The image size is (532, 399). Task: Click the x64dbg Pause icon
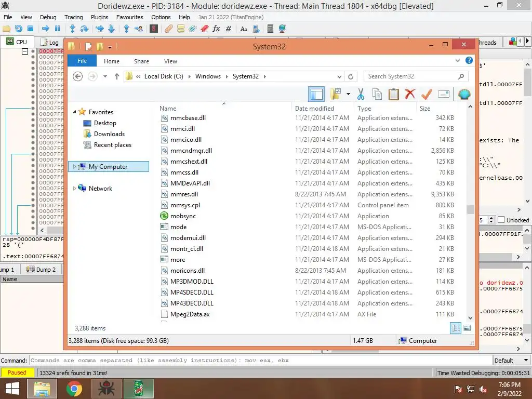pyautogui.click(x=57, y=29)
